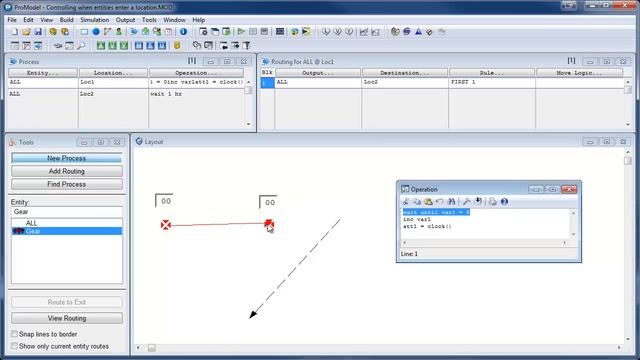
Task: Open the Output menu
Action: click(x=125, y=20)
